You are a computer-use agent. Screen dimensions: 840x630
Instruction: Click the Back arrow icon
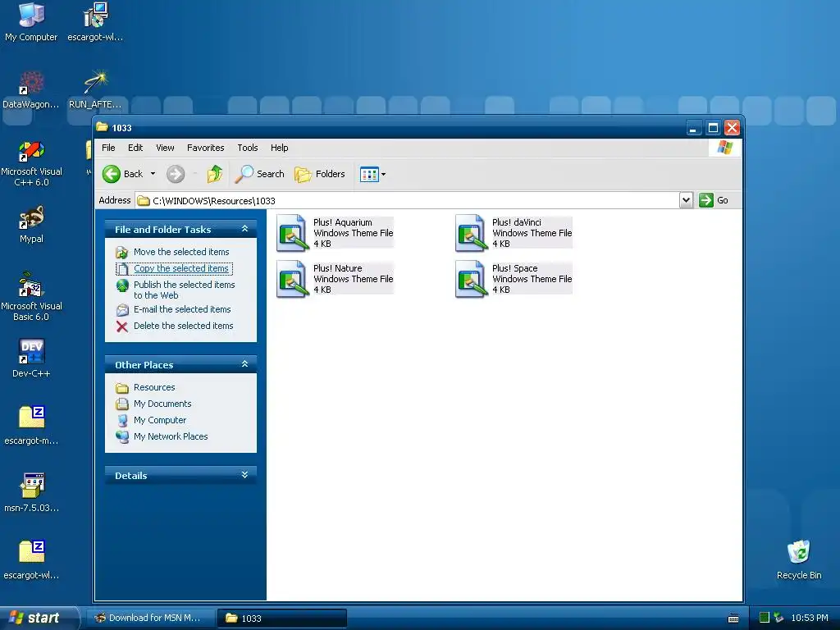click(x=112, y=174)
